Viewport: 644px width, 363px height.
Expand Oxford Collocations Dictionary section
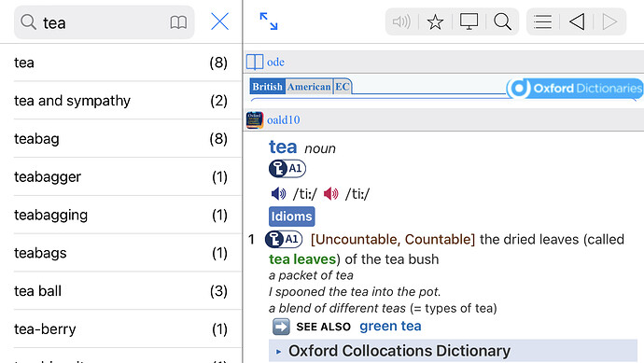coord(453,351)
